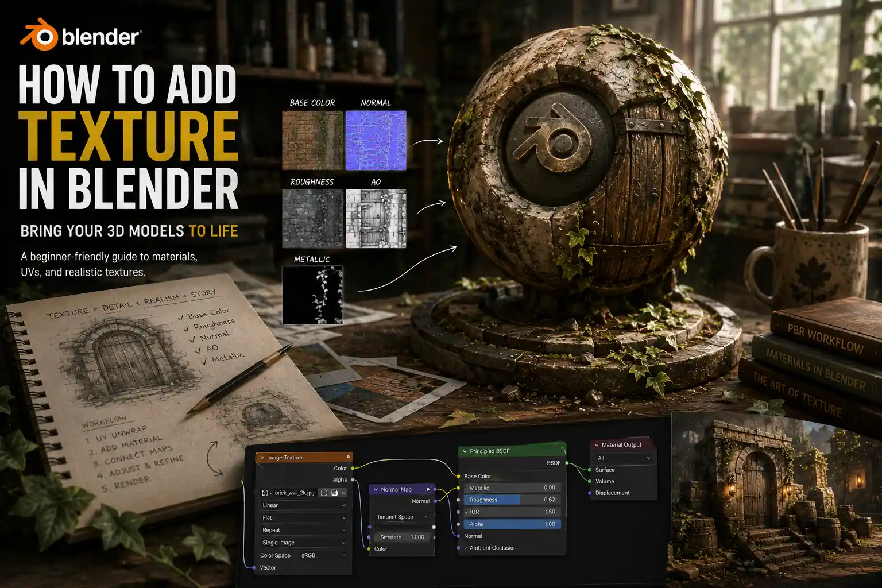Click the brick_wall_2k.jpg image name field
The width and height of the screenshot is (882, 588).
click(x=295, y=493)
